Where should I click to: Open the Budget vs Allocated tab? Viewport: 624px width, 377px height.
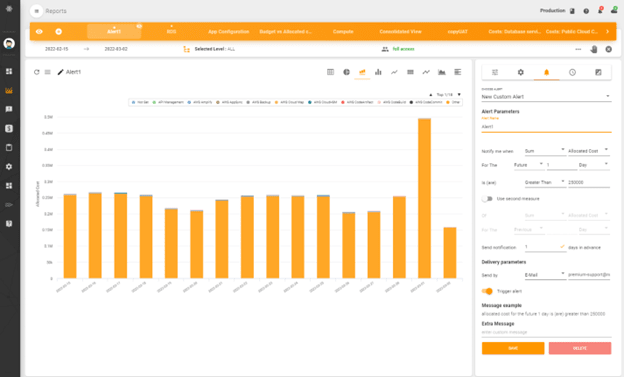coord(285,31)
